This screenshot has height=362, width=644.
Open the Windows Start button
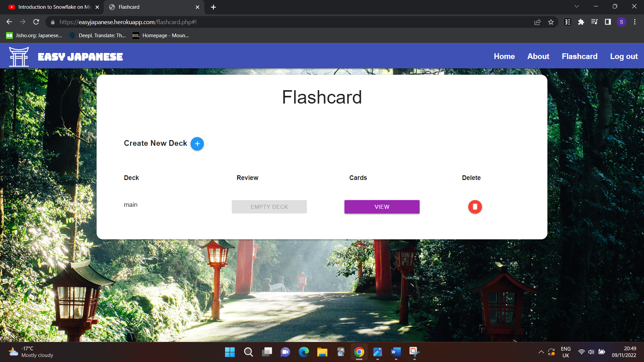click(x=230, y=352)
